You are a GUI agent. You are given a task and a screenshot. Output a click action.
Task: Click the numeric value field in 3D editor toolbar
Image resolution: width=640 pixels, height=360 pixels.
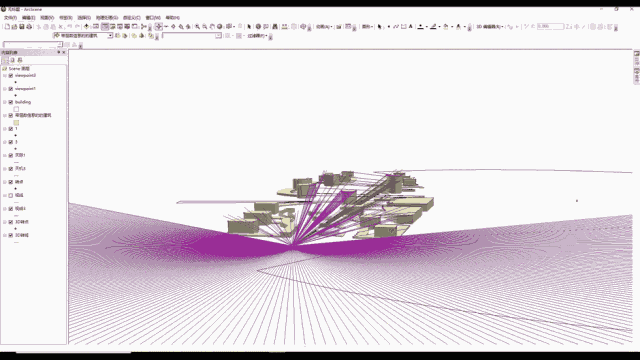[550, 27]
